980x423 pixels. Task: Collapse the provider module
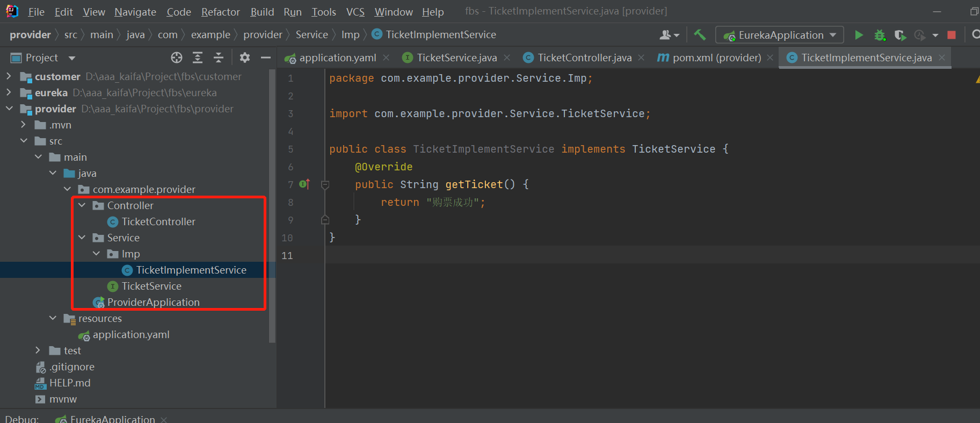pyautogui.click(x=9, y=109)
